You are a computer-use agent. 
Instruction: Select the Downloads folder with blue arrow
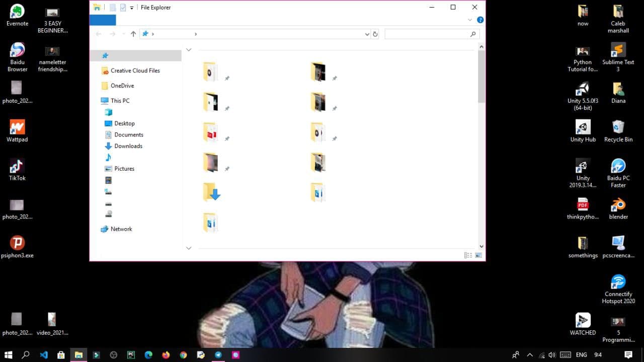point(211,192)
